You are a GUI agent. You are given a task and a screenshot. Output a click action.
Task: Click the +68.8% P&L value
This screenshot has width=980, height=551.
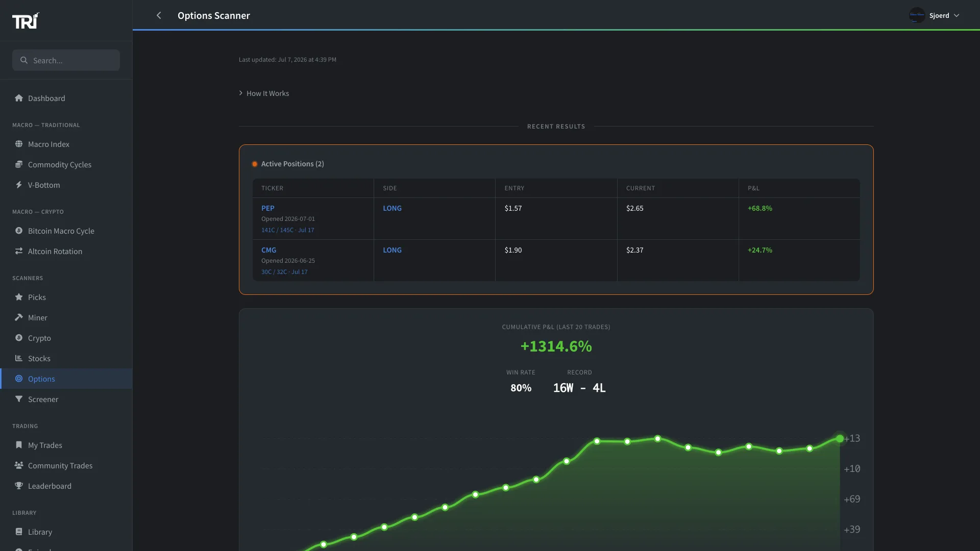pos(760,208)
